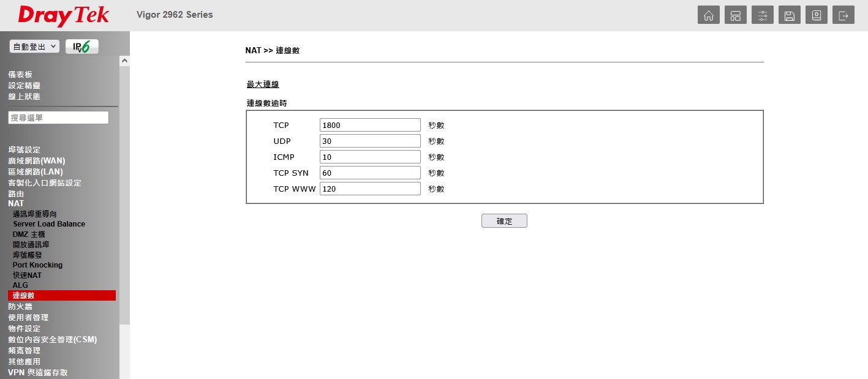868x379 pixels.
Task: Focus the 搜尋選單 search box
Action: click(x=58, y=118)
